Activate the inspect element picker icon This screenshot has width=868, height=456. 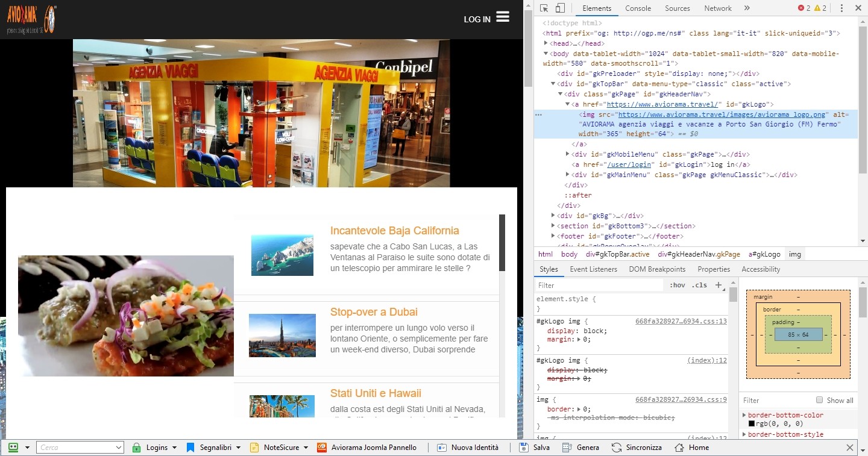tap(544, 8)
